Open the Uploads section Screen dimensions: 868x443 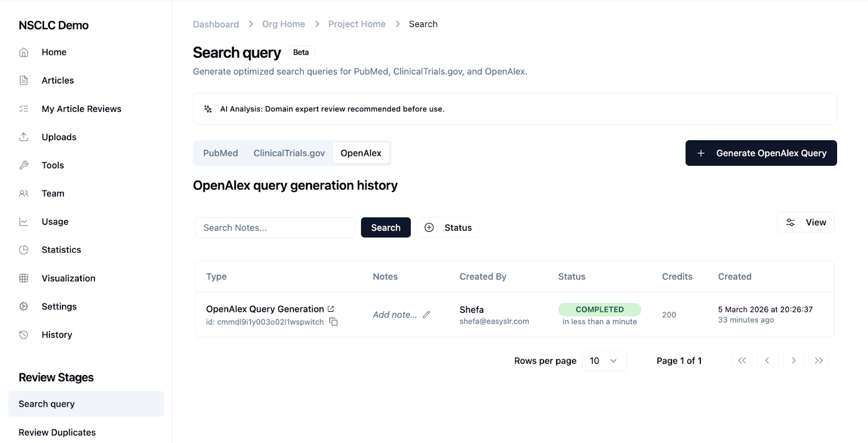59,137
